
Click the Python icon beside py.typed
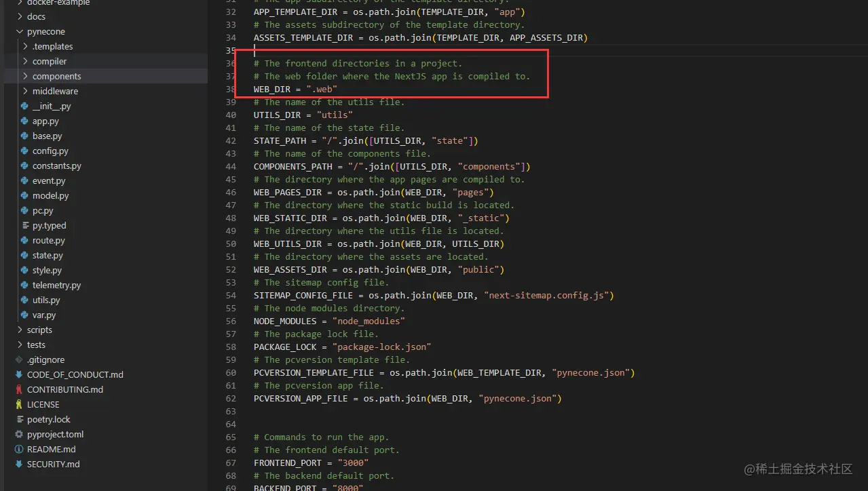24,226
